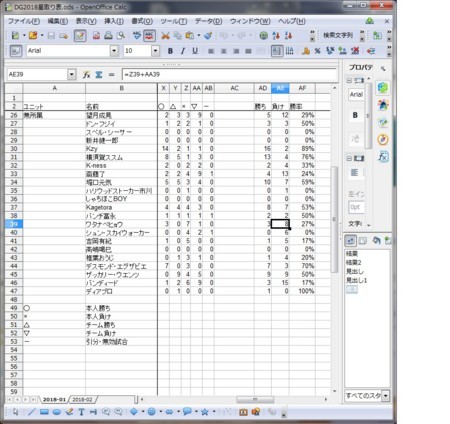Image resolution: width=450 pixels, height=424 pixels.
Task: Click the cell containing Kagetora
Action: [x=121, y=207]
